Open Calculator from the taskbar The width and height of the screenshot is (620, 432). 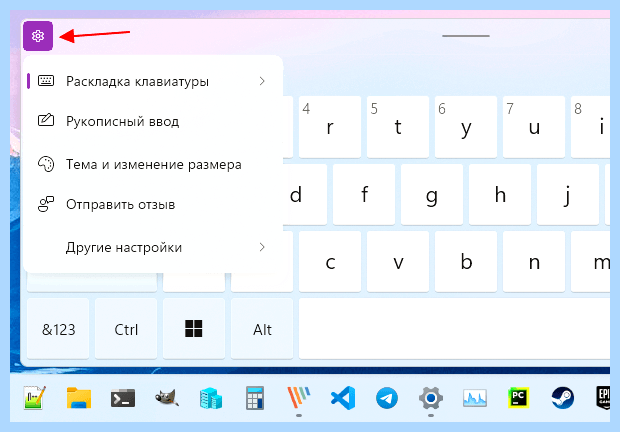pos(255,398)
